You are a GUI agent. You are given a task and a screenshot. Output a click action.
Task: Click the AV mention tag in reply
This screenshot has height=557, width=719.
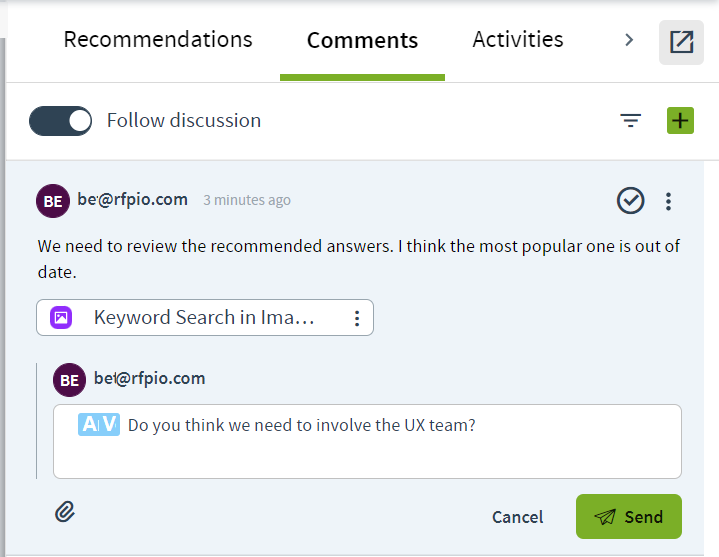click(x=99, y=424)
